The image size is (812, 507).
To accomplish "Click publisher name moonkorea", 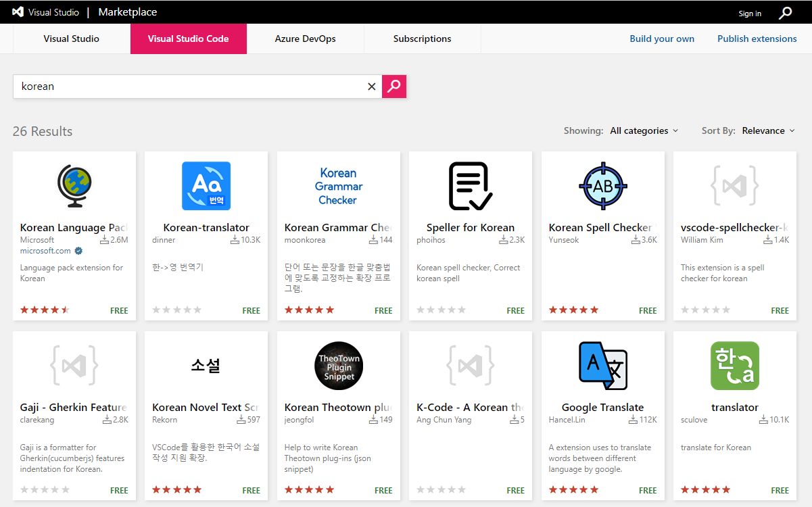I will click(305, 240).
